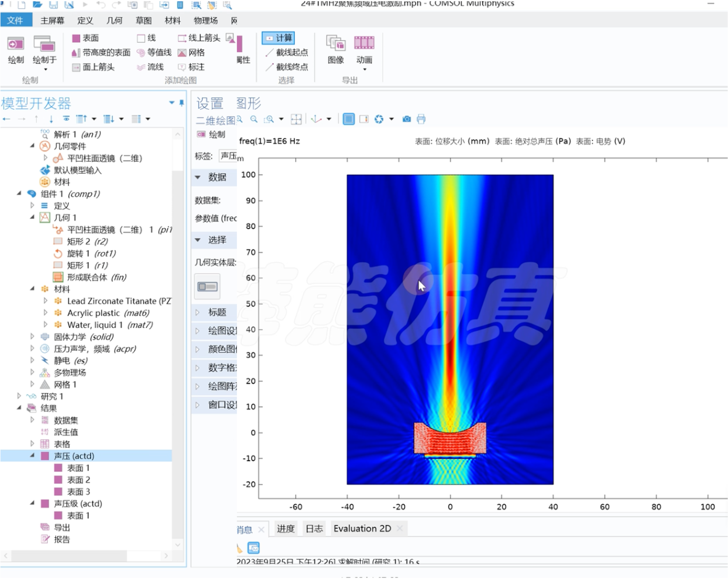Toggle the 几何实体层 selection switch
The image size is (728, 579).
click(207, 287)
